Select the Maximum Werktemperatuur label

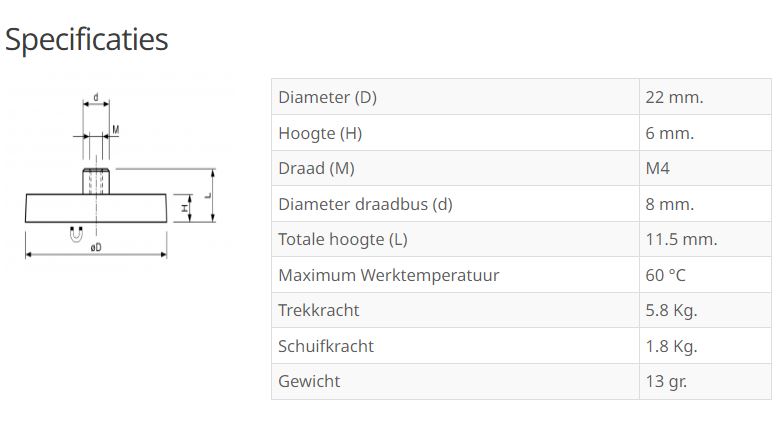[x=388, y=275]
